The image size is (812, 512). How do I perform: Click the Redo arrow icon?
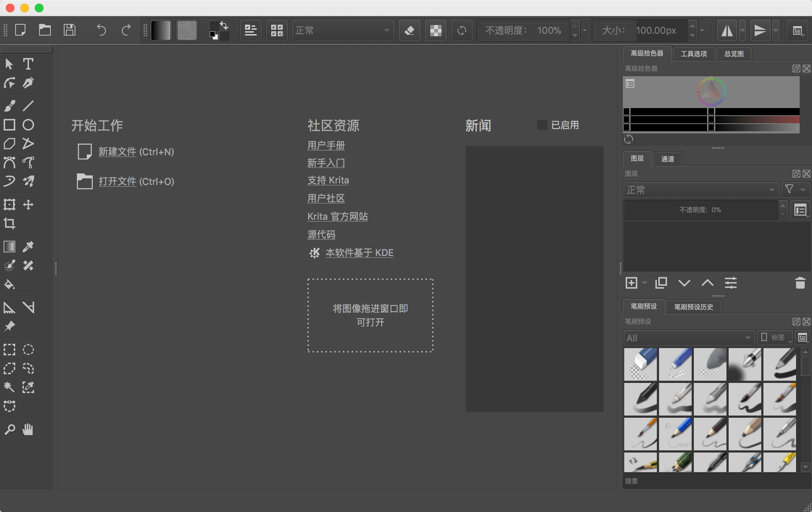pyautogui.click(x=126, y=30)
